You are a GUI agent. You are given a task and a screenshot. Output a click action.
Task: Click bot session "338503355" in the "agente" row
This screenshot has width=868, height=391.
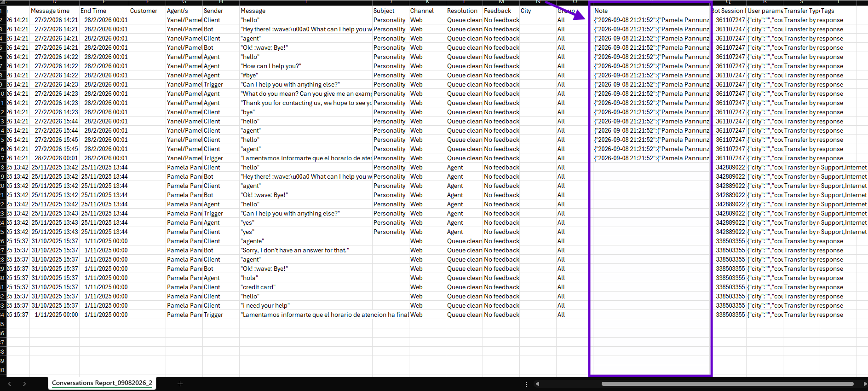pyautogui.click(x=730, y=241)
